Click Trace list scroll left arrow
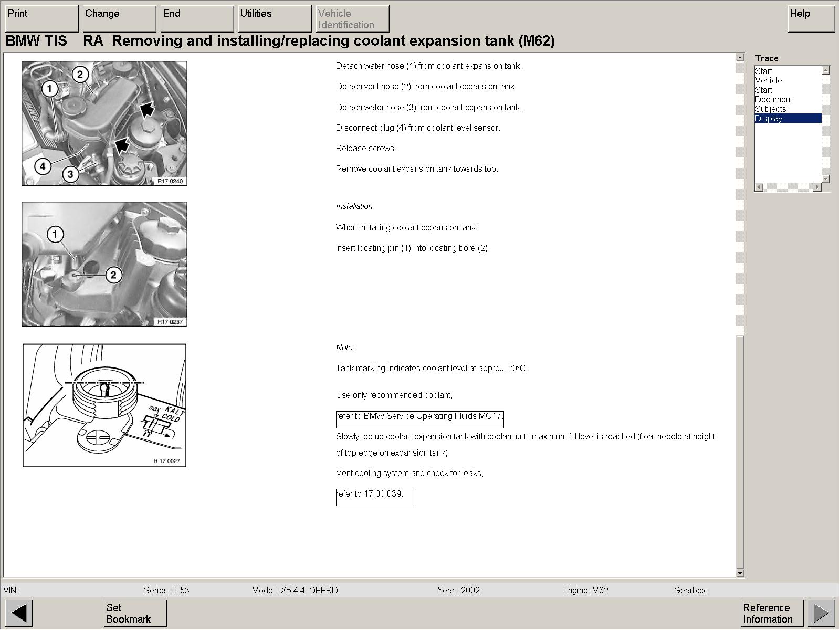 click(759, 187)
